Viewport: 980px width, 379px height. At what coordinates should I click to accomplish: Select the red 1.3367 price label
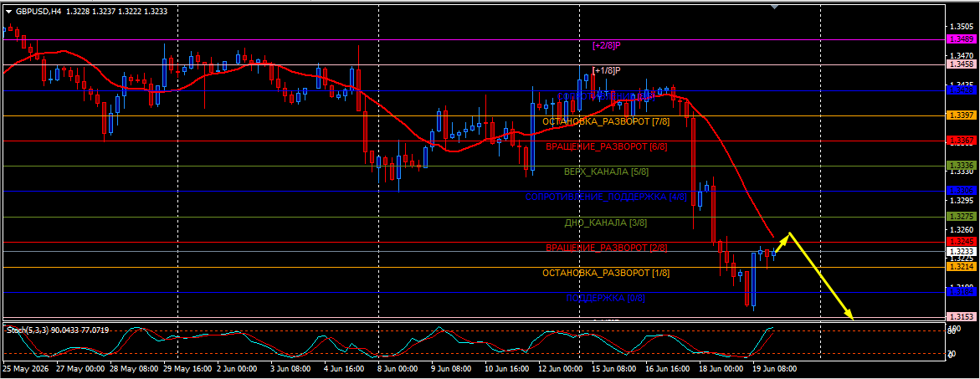click(960, 140)
